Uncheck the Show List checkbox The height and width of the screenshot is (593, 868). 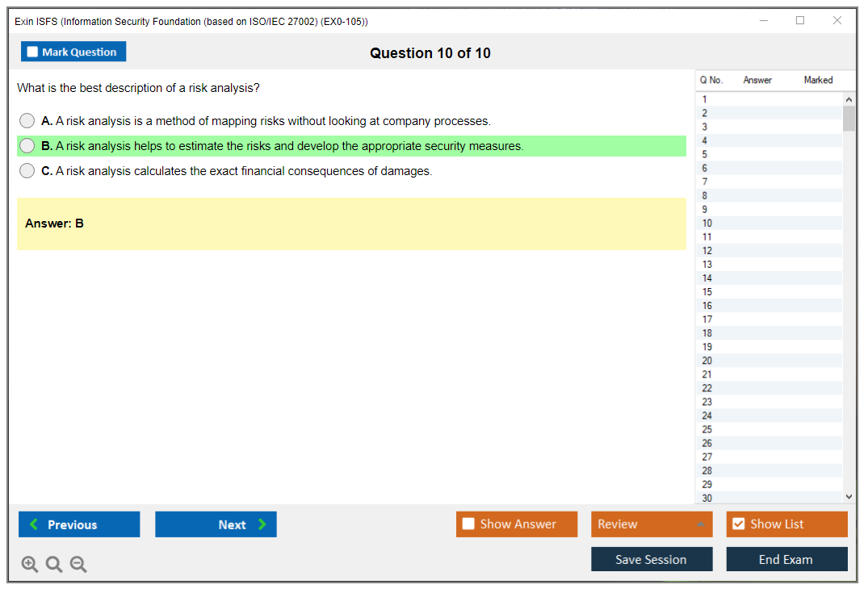(738, 524)
